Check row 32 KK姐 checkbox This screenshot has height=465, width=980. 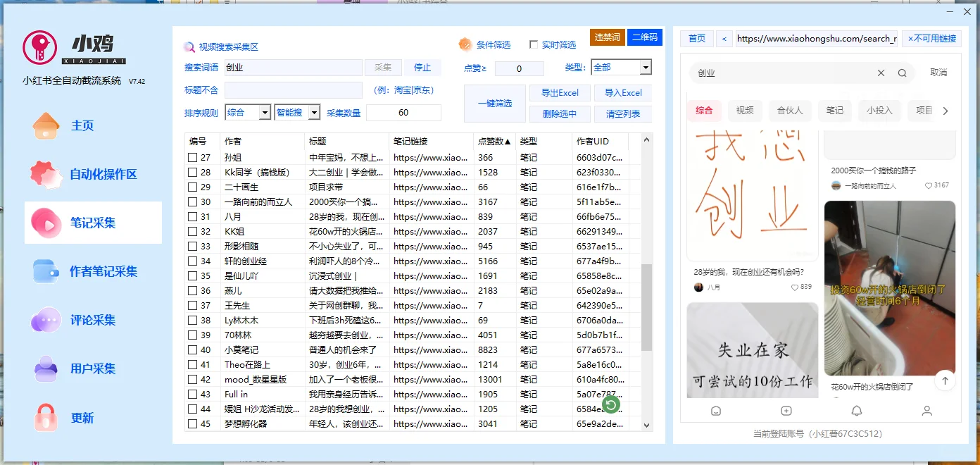pos(193,232)
